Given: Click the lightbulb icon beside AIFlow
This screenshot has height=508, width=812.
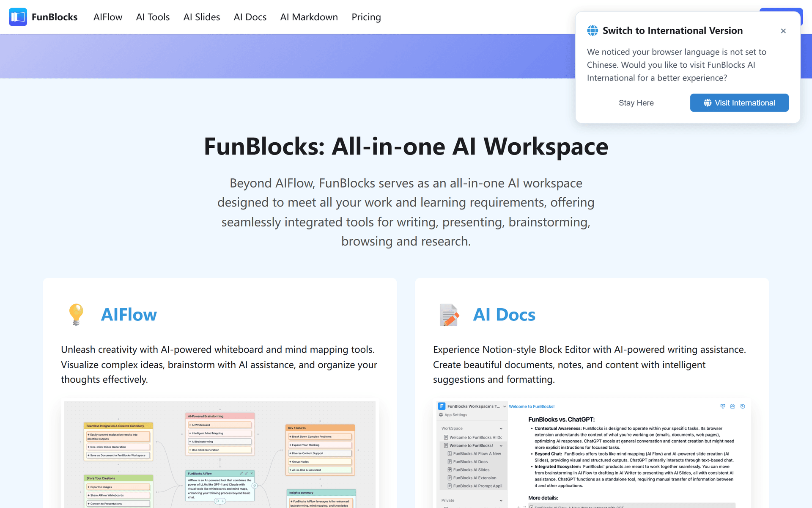Looking at the screenshot, I should click(x=76, y=315).
